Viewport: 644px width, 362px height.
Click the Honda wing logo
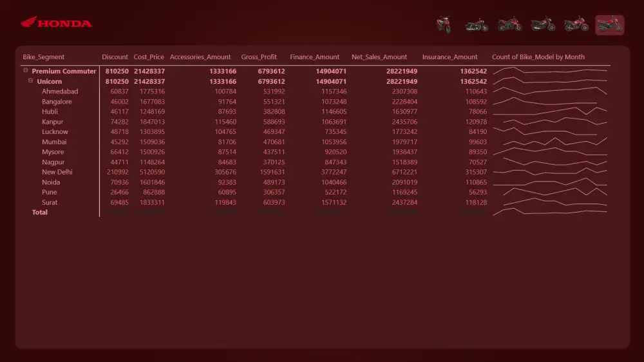56,23
